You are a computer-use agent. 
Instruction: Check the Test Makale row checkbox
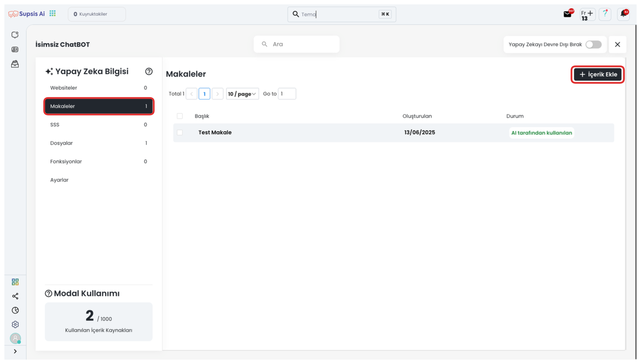tap(180, 132)
